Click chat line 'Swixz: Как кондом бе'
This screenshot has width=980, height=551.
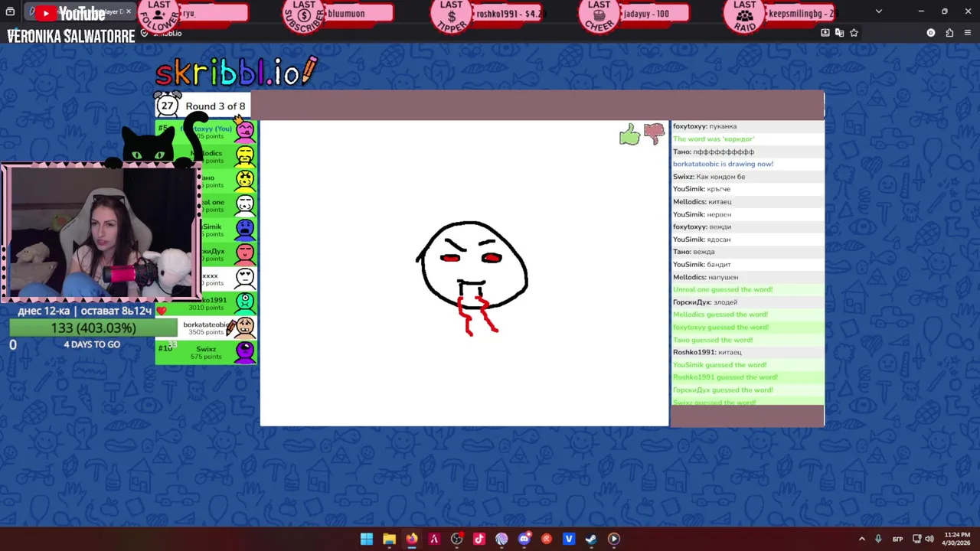[x=709, y=177]
